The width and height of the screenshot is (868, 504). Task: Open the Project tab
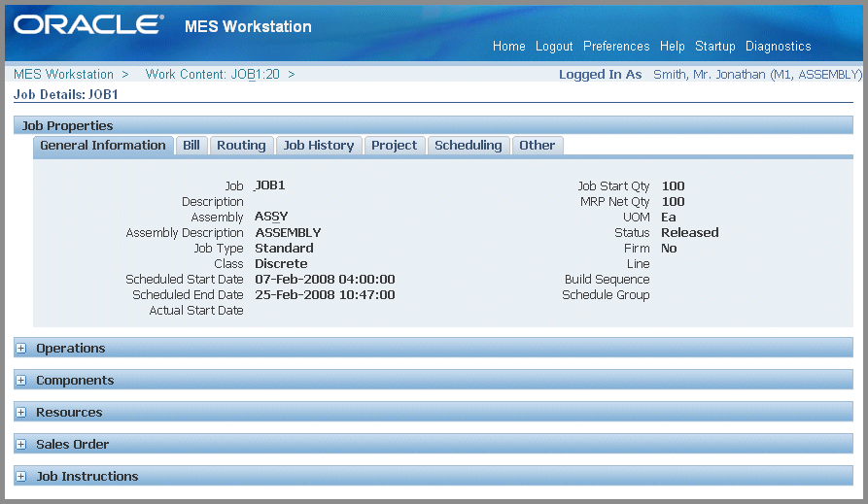point(394,146)
